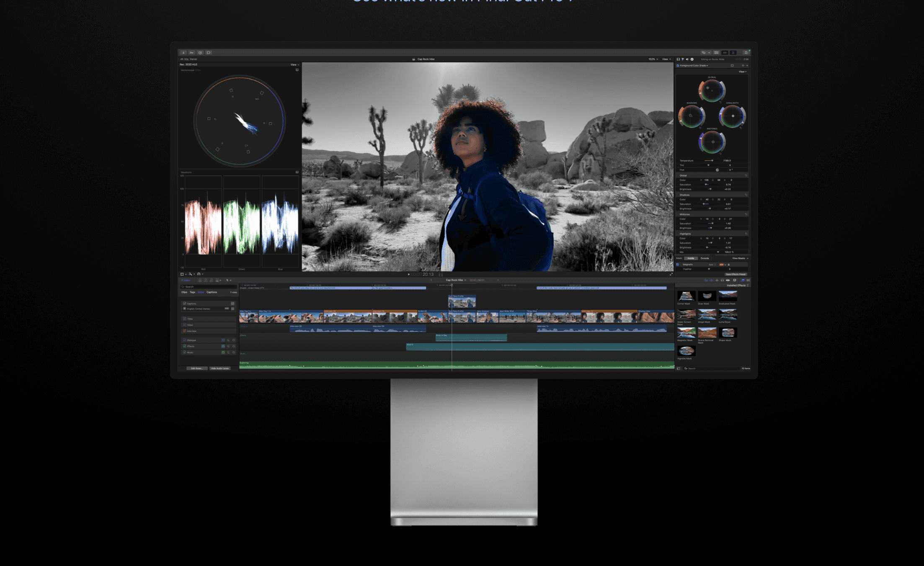924x566 pixels.
Task: Disable the Foreground Color Grade effect checkbox
Action: (x=678, y=65)
